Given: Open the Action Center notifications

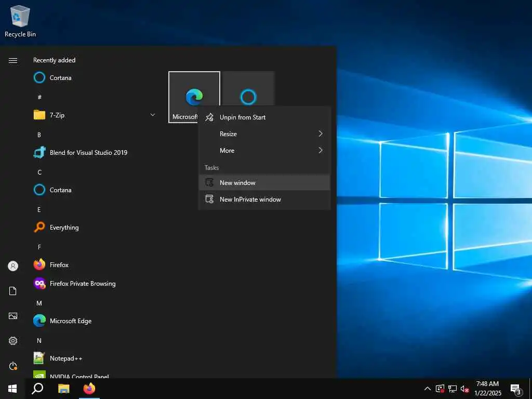Looking at the screenshot, I should (516, 389).
